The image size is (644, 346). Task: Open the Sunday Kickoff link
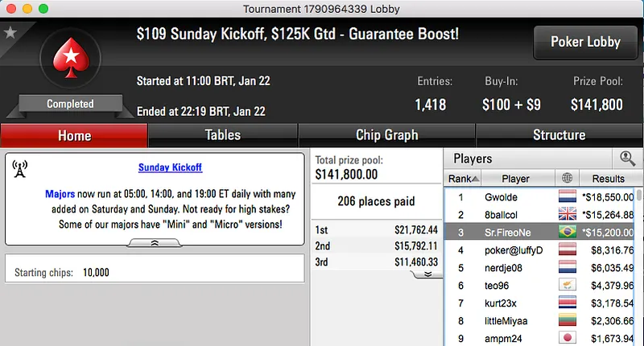(x=170, y=167)
